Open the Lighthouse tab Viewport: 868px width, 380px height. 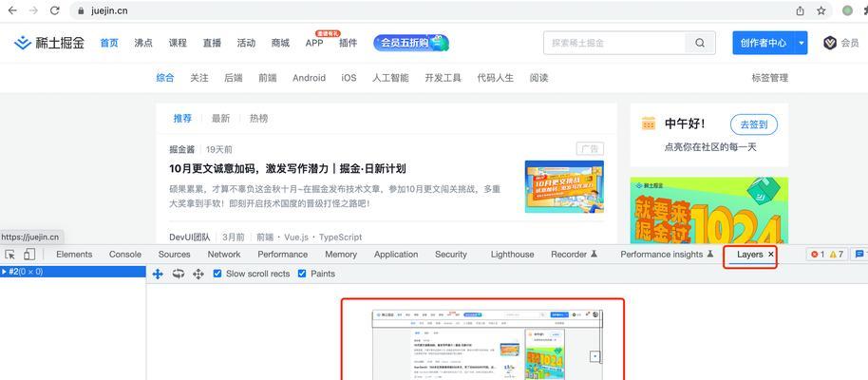pyautogui.click(x=512, y=255)
